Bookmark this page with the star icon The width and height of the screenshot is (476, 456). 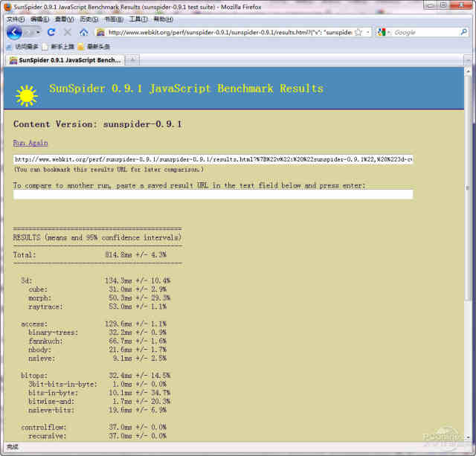click(x=358, y=32)
